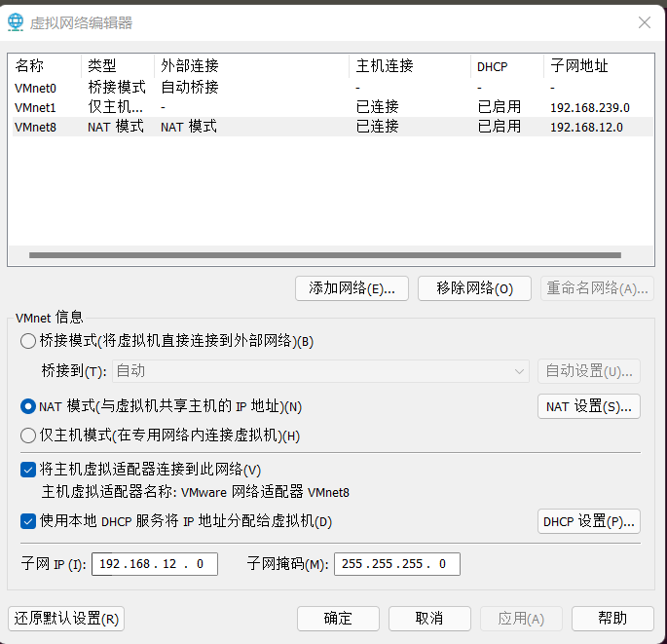Click 取消 button
The width and height of the screenshot is (667, 644).
[x=429, y=619]
